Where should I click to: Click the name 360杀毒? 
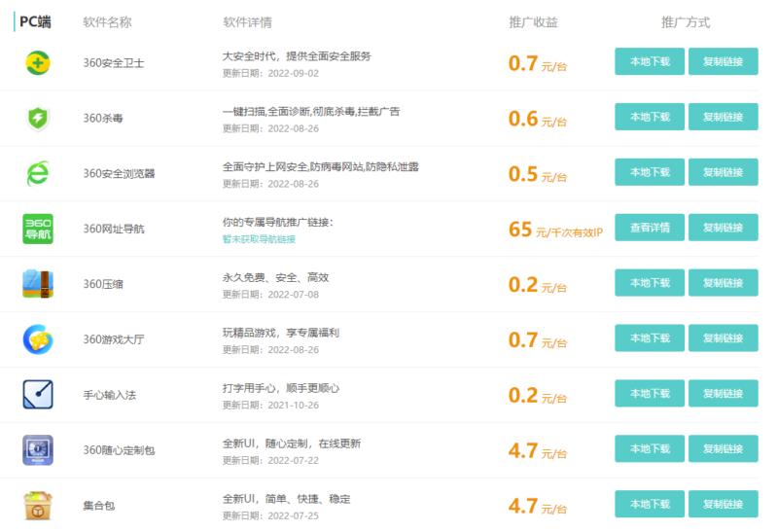[103, 118]
